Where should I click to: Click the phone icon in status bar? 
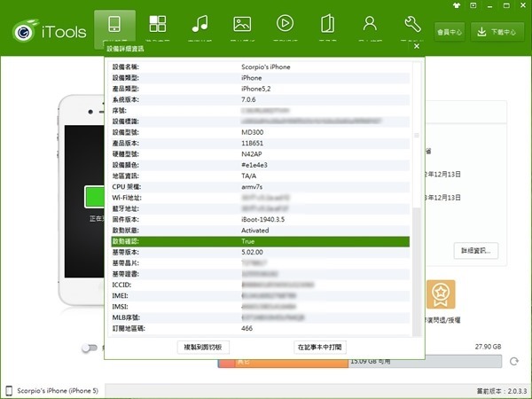coord(9,391)
